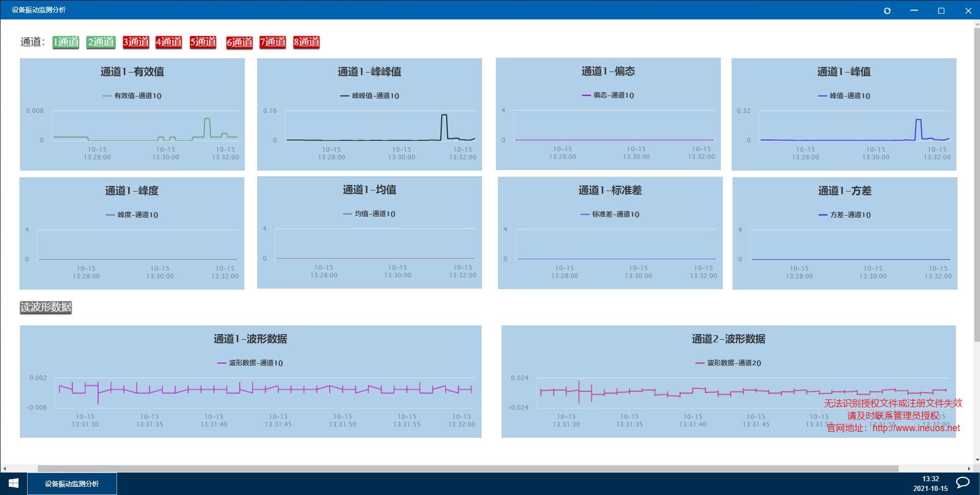This screenshot has height=495, width=980.
Task: Select channel 1 button
Action: tap(66, 42)
